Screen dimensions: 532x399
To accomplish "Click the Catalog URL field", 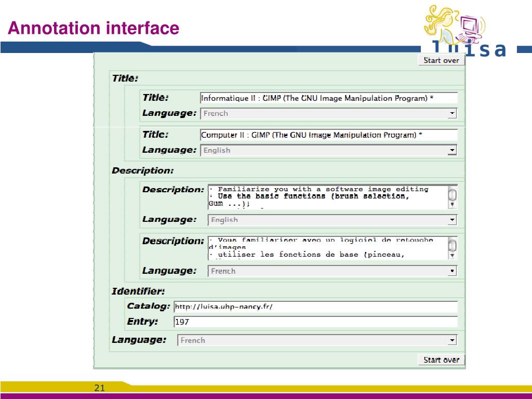I will [315, 307].
